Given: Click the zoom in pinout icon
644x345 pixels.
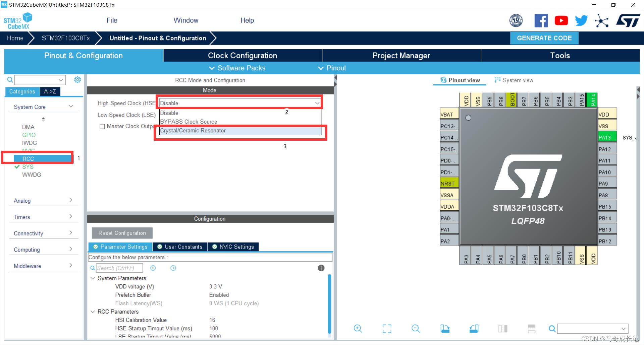Looking at the screenshot, I should coord(358,329).
